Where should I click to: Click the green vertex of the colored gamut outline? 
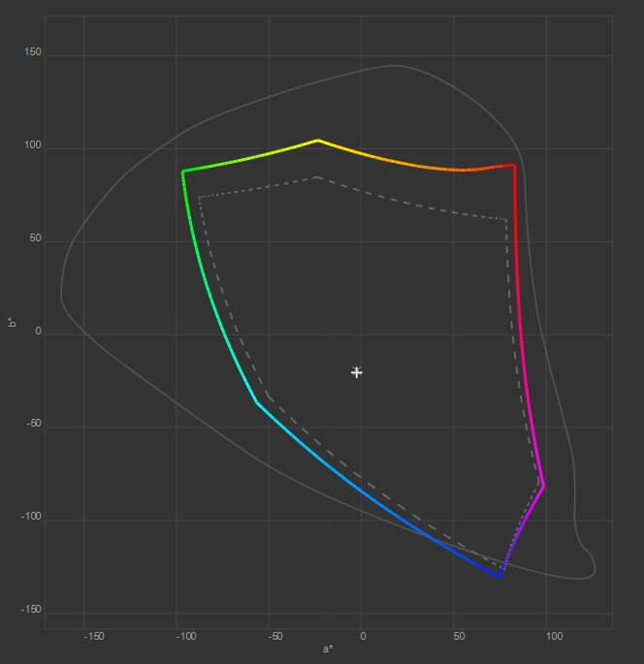[x=183, y=172]
